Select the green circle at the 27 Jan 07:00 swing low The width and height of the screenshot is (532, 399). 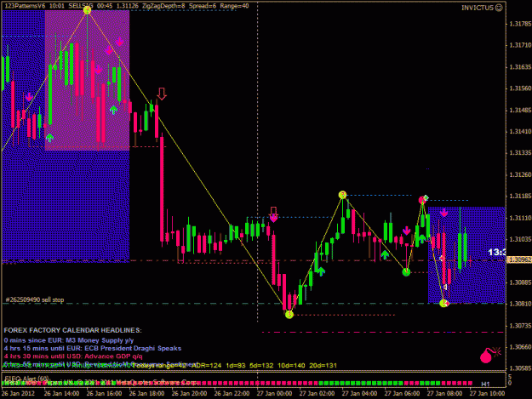tap(406, 272)
